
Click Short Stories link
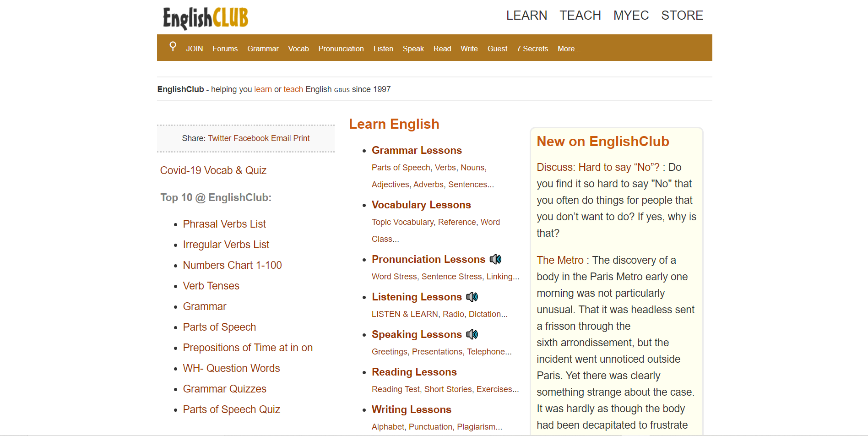pos(448,389)
